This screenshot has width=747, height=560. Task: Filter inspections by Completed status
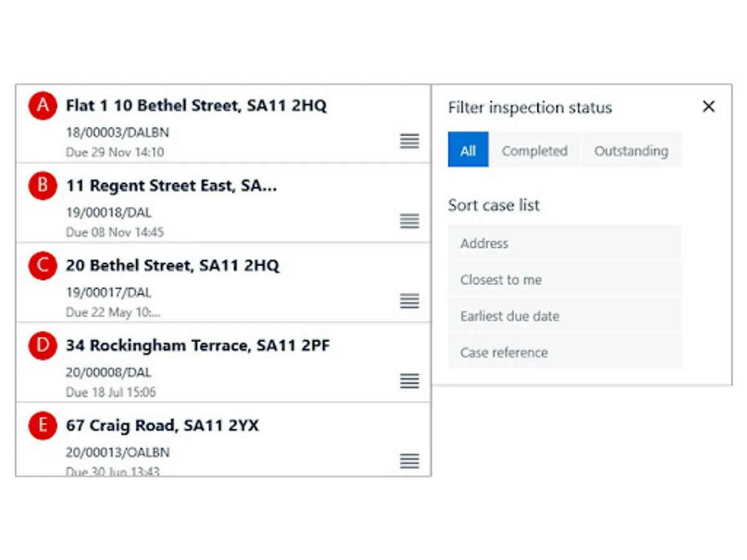click(534, 151)
